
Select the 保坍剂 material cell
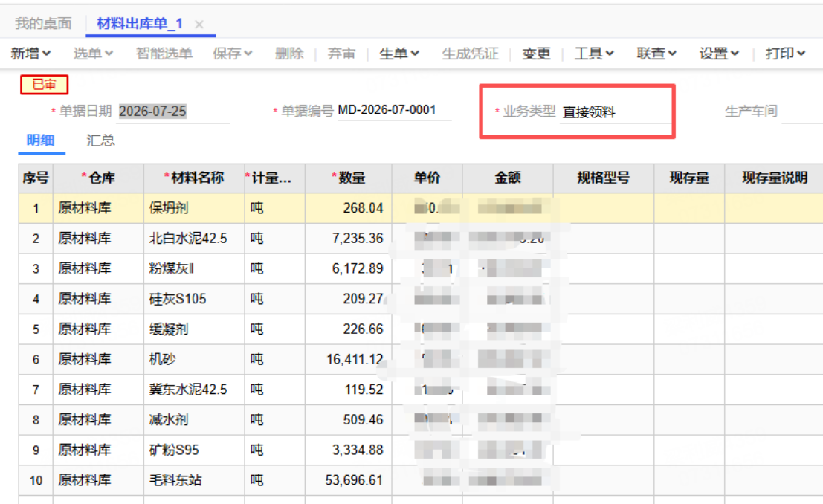pyautogui.click(x=194, y=208)
